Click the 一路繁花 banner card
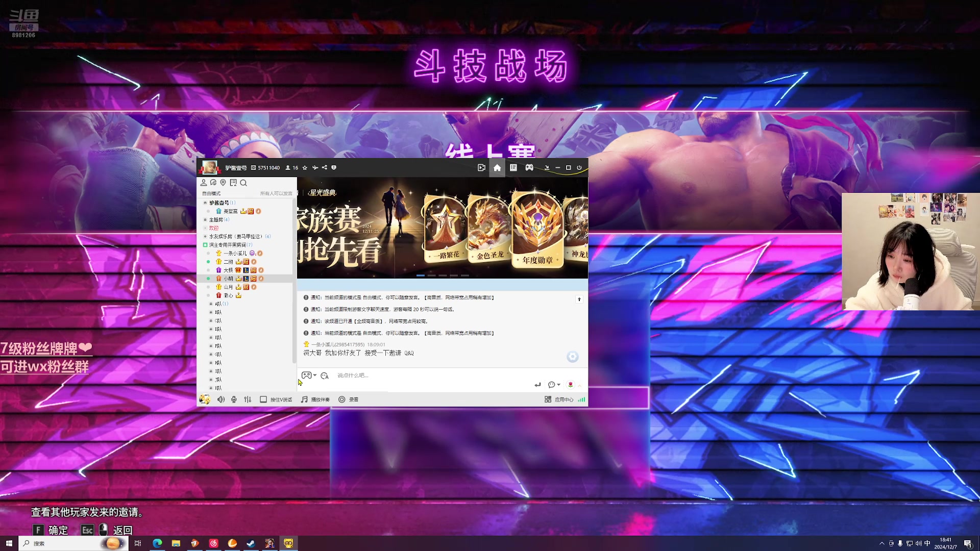Screen dimensions: 980x551 pyautogui.click(x=446, y=229)
